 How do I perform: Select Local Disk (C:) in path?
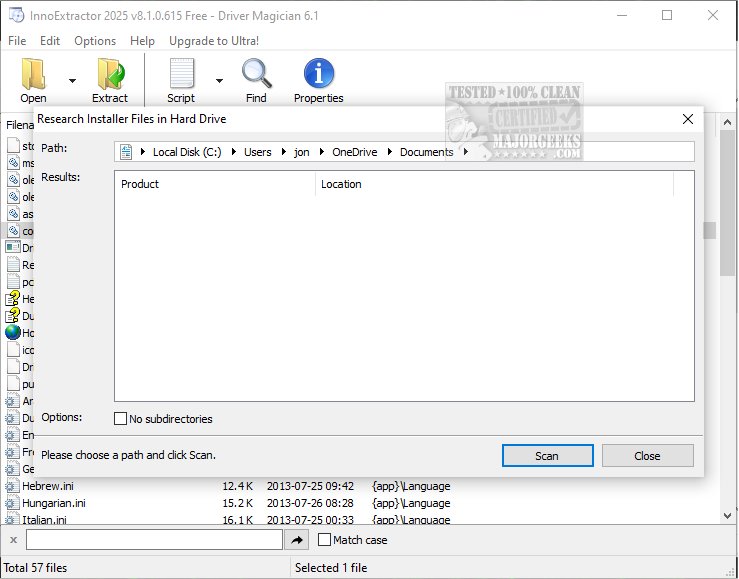click(x=187, y=152)
